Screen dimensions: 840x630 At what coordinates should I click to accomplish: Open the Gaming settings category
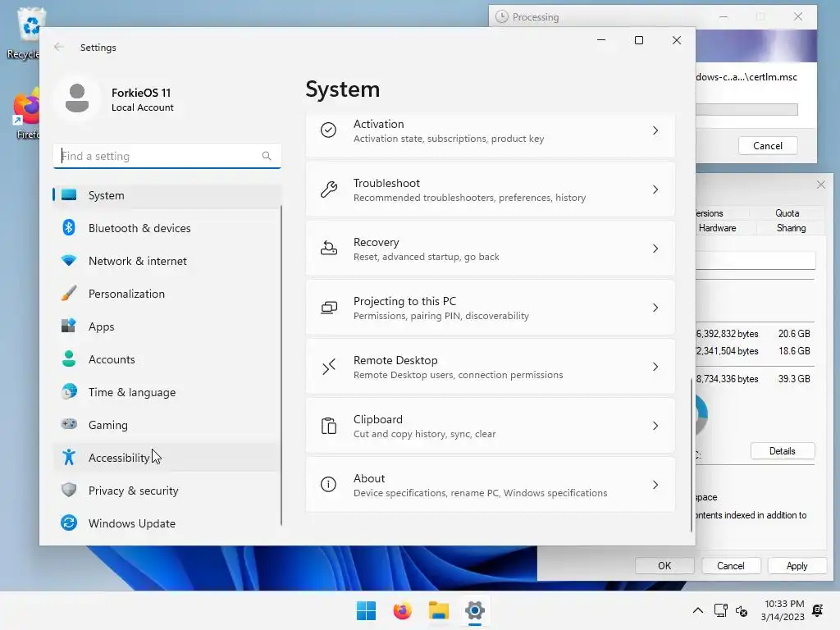click(167, 425)
